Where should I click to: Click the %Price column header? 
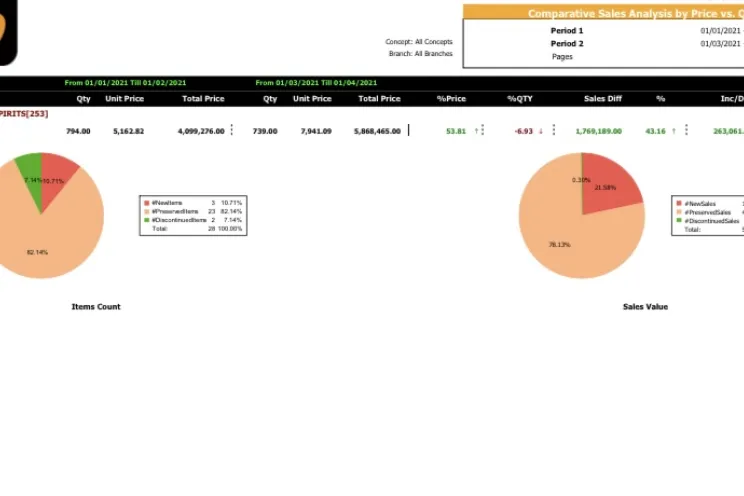(x=451, y=99)
